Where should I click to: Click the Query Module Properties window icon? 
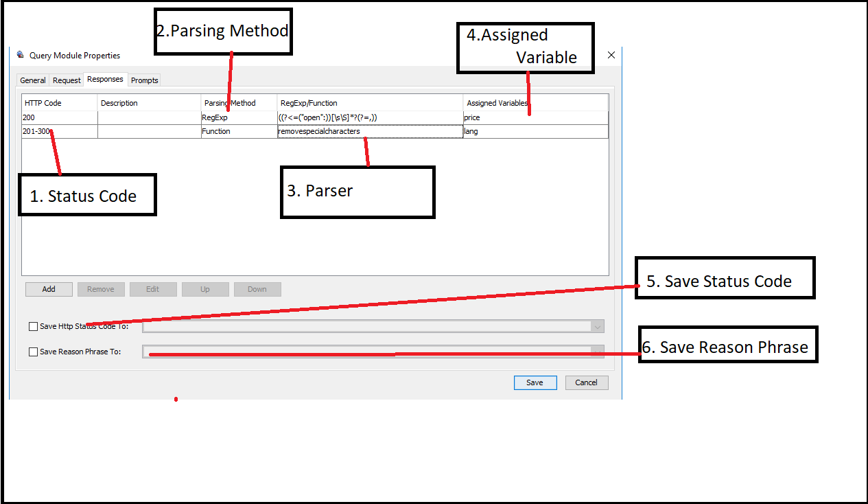tap(21, 55)
